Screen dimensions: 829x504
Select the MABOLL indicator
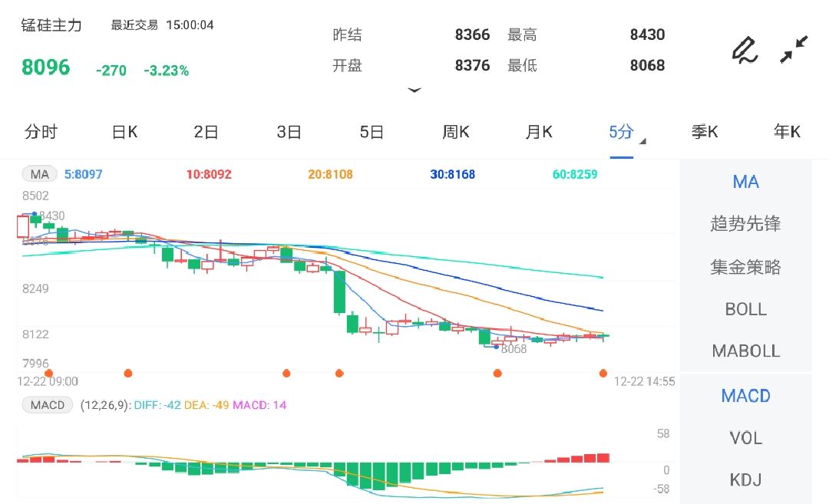coord(745,351)
